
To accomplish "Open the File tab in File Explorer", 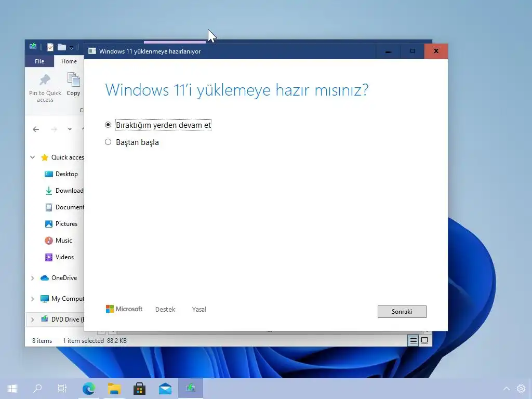I will pyautogui.click(x=39, y=61).
